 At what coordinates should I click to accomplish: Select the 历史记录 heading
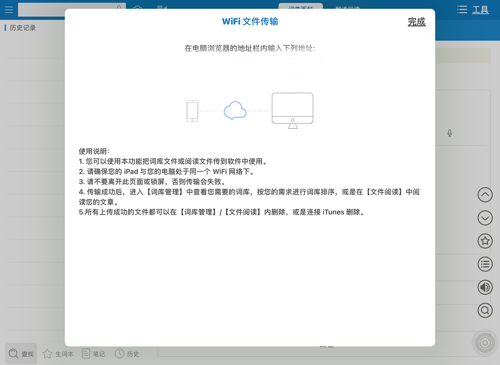click(23, 28)
